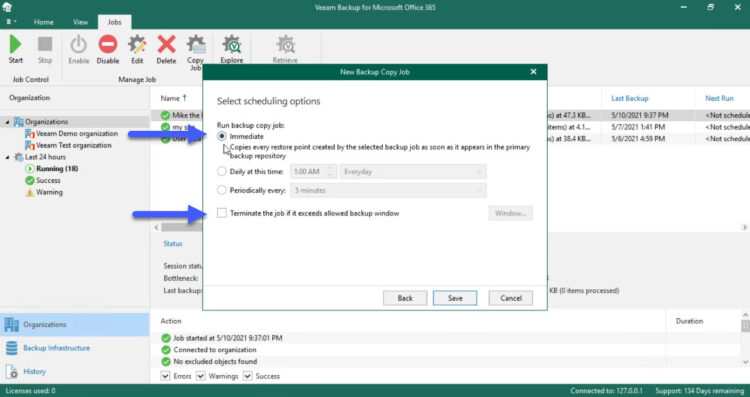This screenshot has height=397, width=750.
Task: Select the Immediate radio button
Action: point(221,136)
